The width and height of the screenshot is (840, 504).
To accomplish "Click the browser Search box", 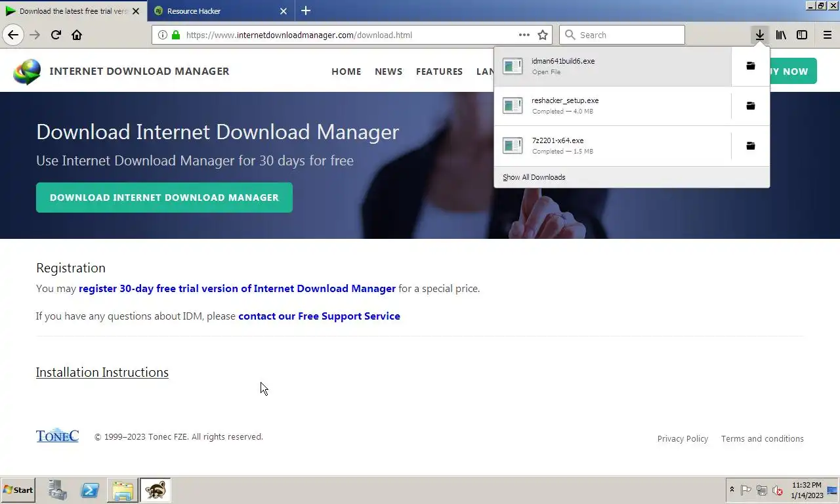I will [x=621, y=35].
